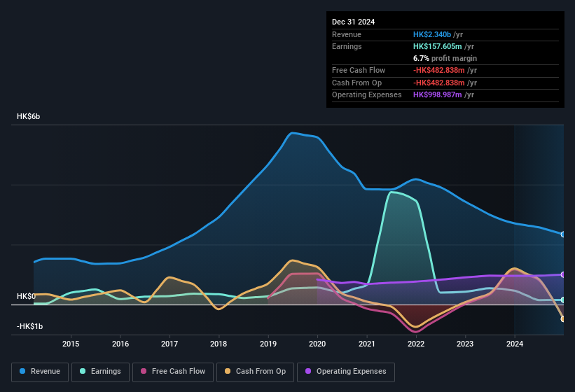Click the HK$998.987m operating expenses value
Viewport: 575px width, 392px height.
(438, 95)
